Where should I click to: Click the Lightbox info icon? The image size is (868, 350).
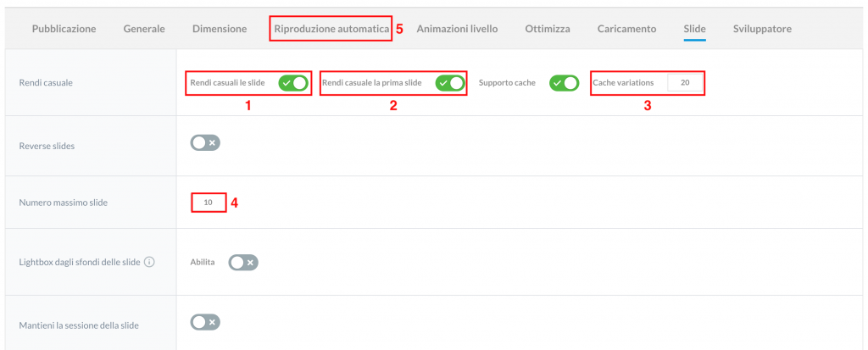(148, 262)
